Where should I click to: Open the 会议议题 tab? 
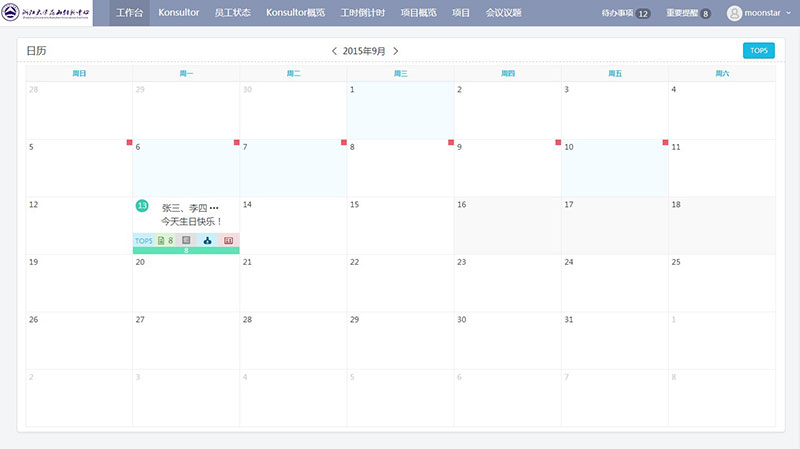503,13
